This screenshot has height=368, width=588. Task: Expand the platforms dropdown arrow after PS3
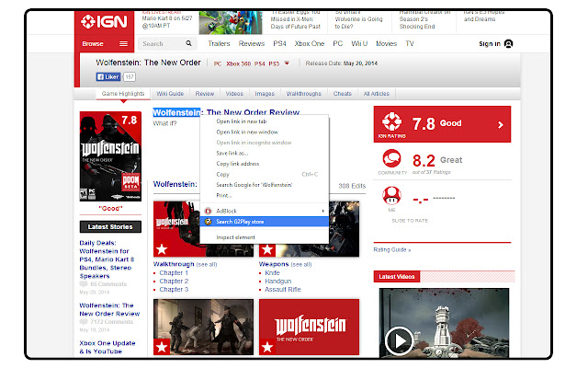pos(287,63)
